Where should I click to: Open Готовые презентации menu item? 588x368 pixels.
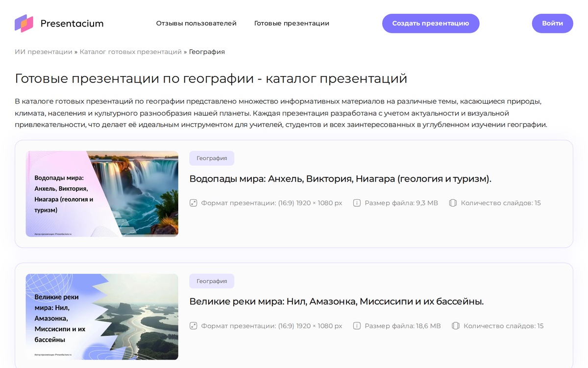292,24
